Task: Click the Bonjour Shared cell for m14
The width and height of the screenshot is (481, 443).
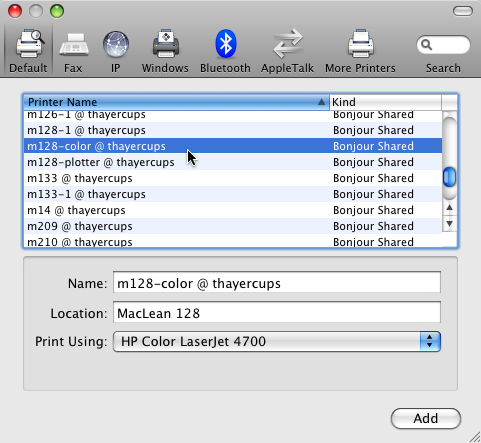Action: pyautogui.click(x=373, y=210)
